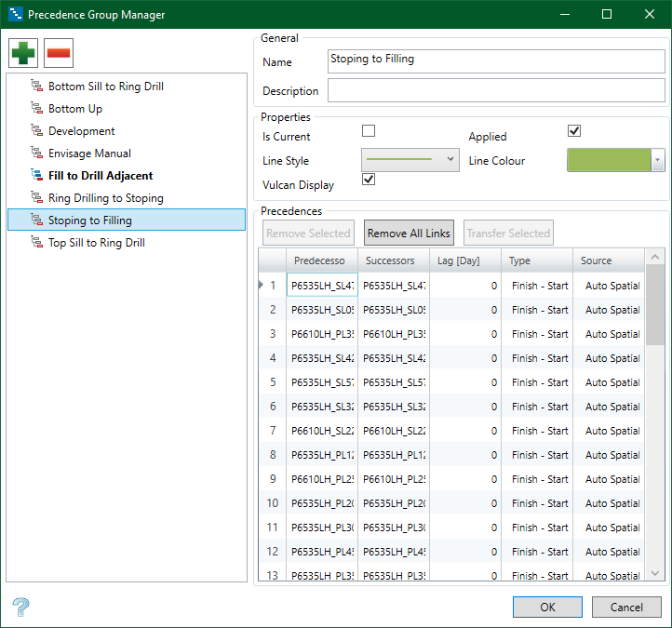Screen dimensions: 672x628
Task: Click into the Description text field
Action: point(495,91)
